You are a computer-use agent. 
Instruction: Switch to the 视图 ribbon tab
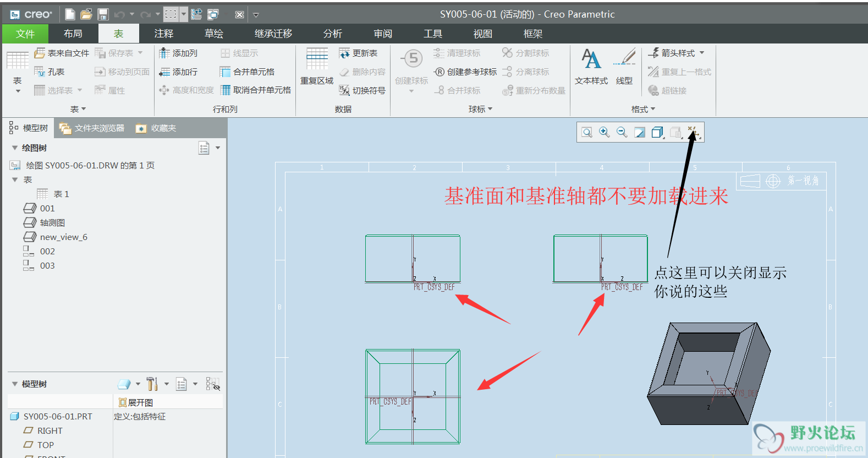click(x=483, y=34)
